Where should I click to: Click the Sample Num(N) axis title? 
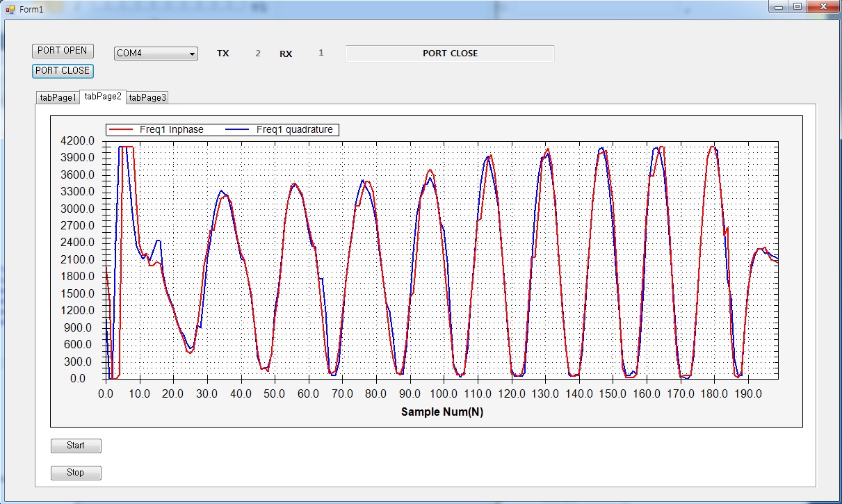click(x=442, y=412)
